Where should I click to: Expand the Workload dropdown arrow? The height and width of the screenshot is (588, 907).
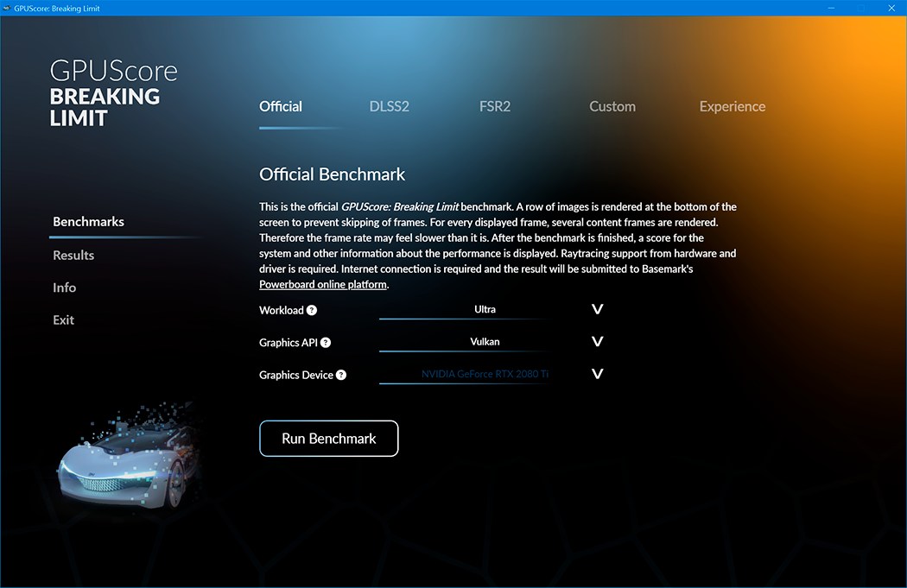(x=598, y=309)
